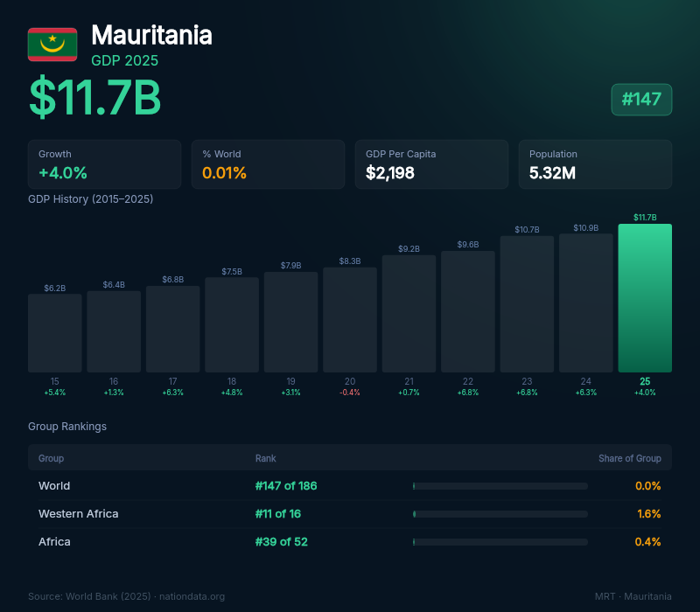Click the Group Rankings heading

point(67,427)
